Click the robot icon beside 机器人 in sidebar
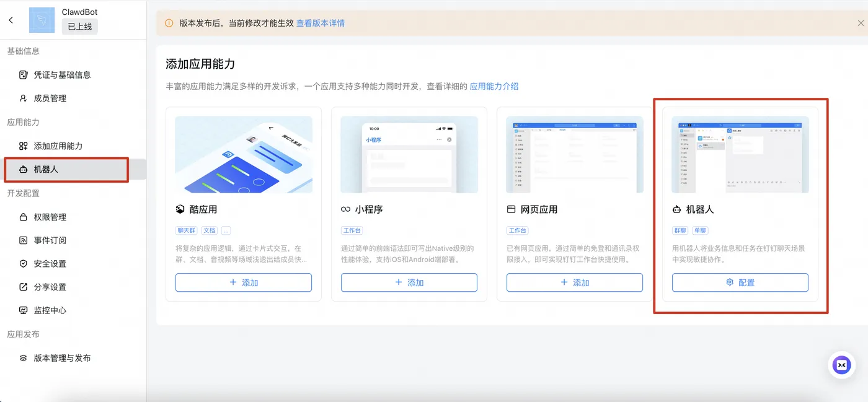 24,170
